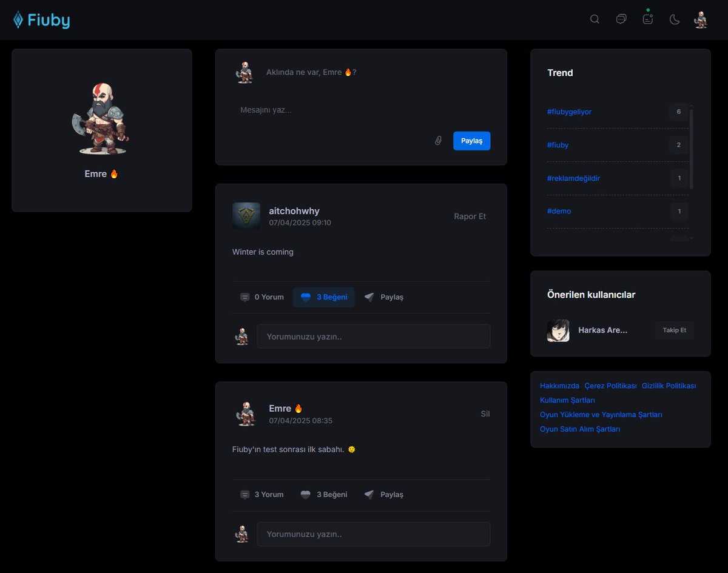Click the Emre profile name under avatar
The image size is (728, 573).
[x=101, y=174]
